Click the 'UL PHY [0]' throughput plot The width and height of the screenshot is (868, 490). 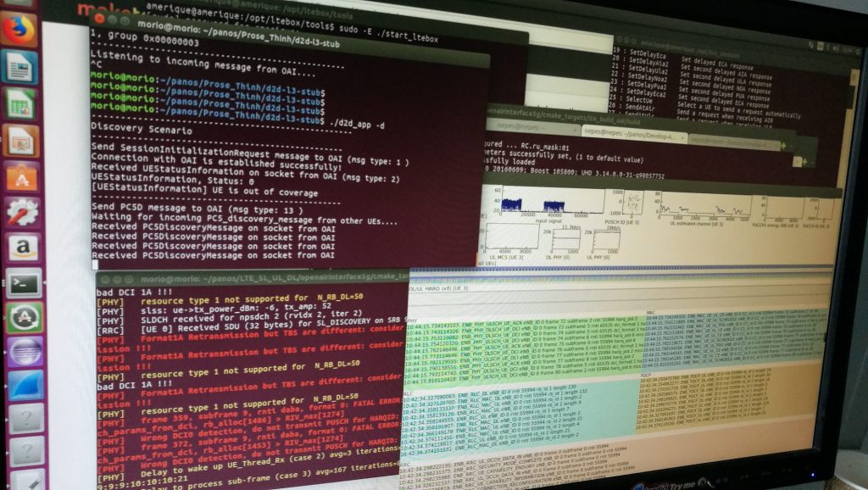tap(606, 242)
